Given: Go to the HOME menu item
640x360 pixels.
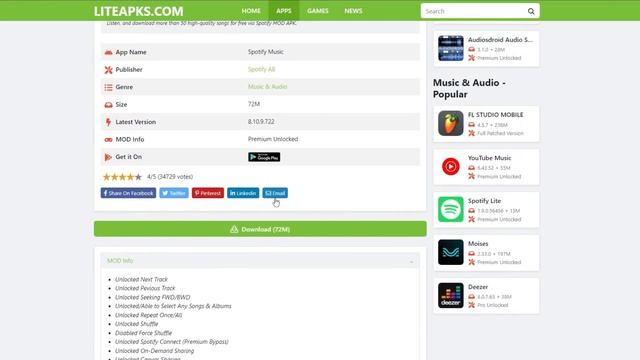Looking at the screenshot, I should [x=251, y=11].
